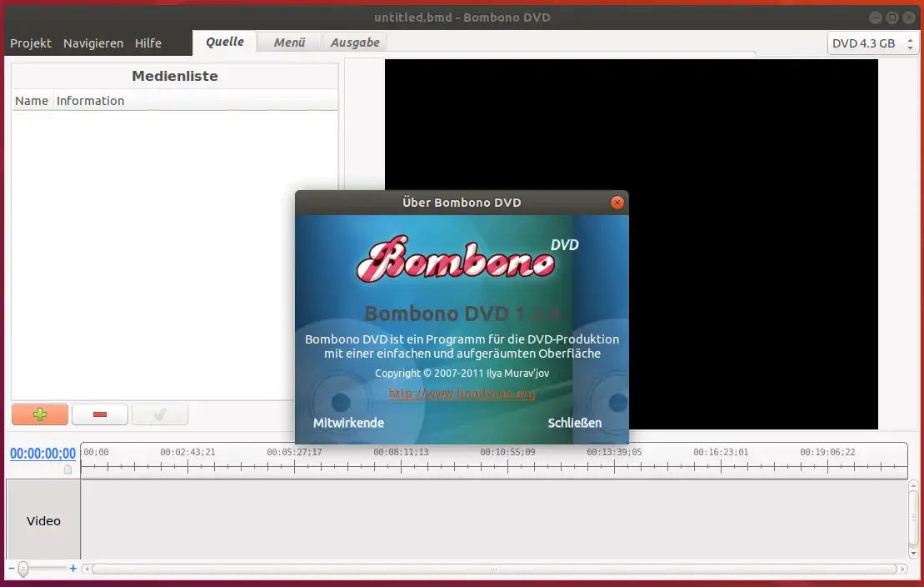Click the 00:00:00;00 timecode link
This screenshot has height=587, width=924.
[x=43, y=453]
